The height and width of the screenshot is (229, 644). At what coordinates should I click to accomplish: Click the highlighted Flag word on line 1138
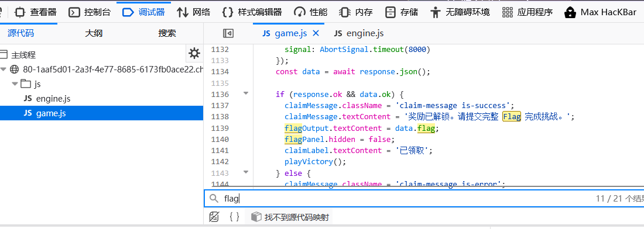coord(512,117)
